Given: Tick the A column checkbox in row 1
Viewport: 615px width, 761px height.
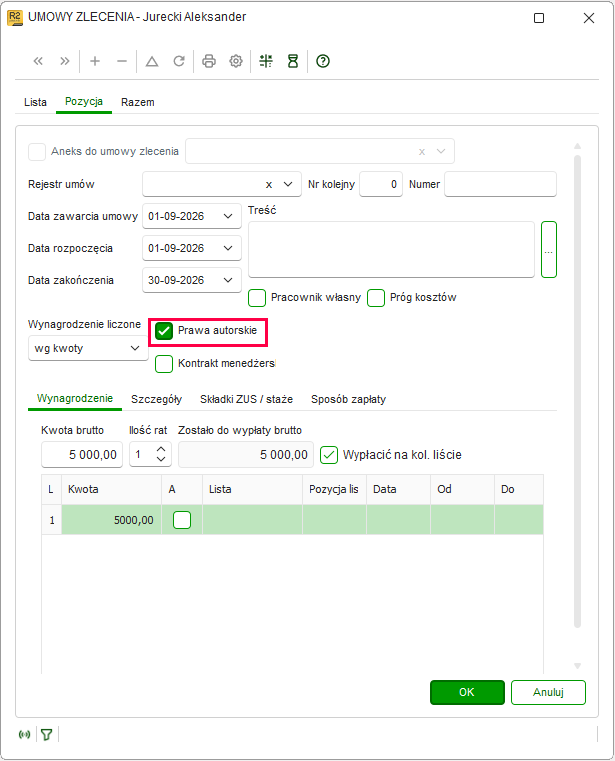Looking at the screenshot, I should pos(182,520).
